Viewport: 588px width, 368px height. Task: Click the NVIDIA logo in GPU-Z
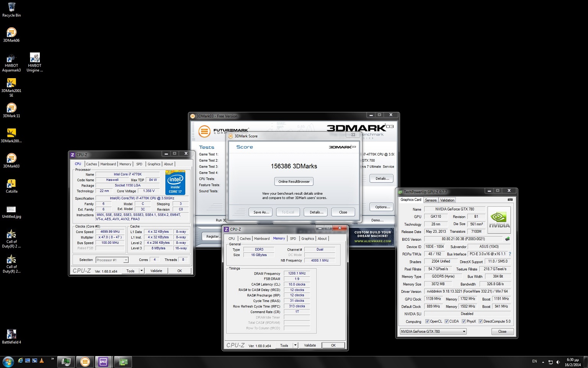point(499,219)
